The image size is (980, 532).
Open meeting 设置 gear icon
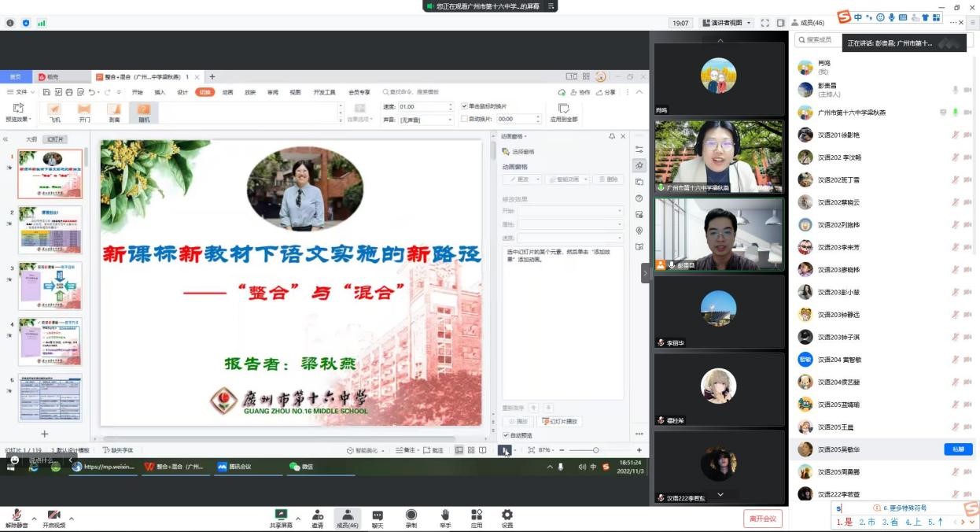click(x=507, y=515)
